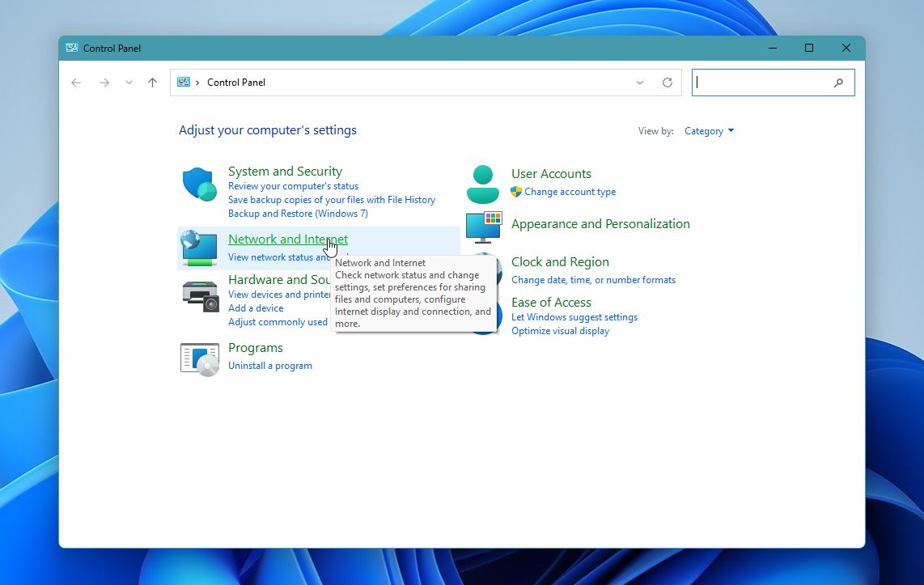The width and height of the screenshot is (924, 585).
Task: Go up one level with up arrow
Action: [153, 83]
